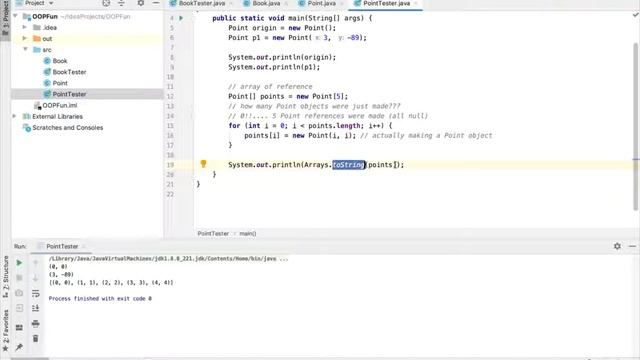Expand the out folder
Screen dimensions: 640x360
pyautogui.click(x=24, y=38)
